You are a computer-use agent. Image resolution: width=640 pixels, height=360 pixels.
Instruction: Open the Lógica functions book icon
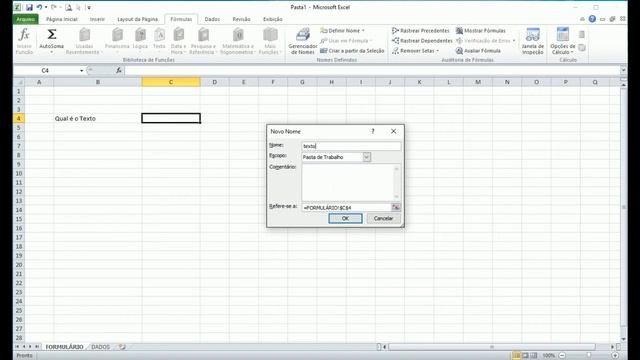point(140,35)
